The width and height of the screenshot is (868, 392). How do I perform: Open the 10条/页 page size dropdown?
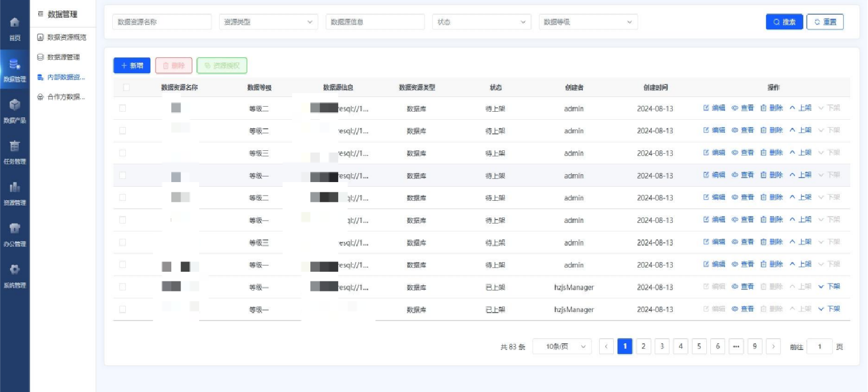[x=562, y=346]
